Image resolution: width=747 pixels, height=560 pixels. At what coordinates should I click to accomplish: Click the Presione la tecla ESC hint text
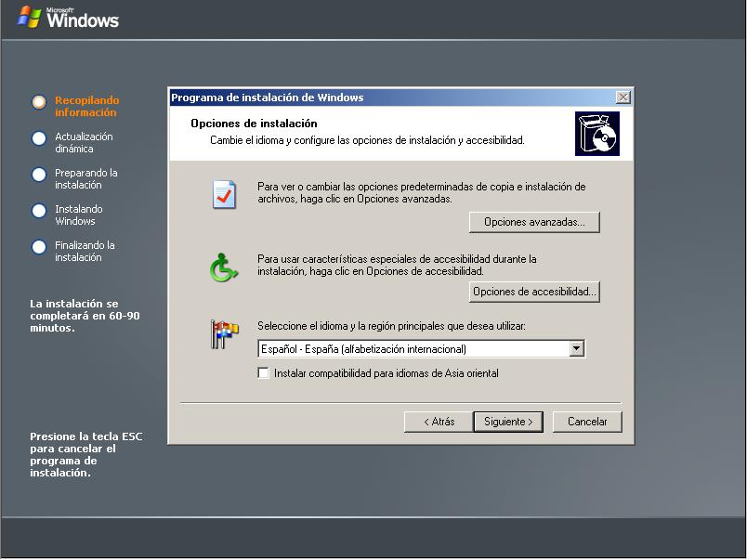[x=86, y=455]
